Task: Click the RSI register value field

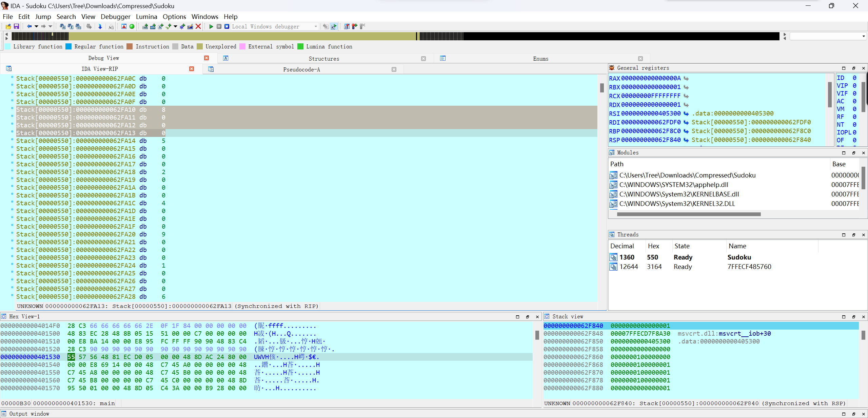Action: point(651,113)
